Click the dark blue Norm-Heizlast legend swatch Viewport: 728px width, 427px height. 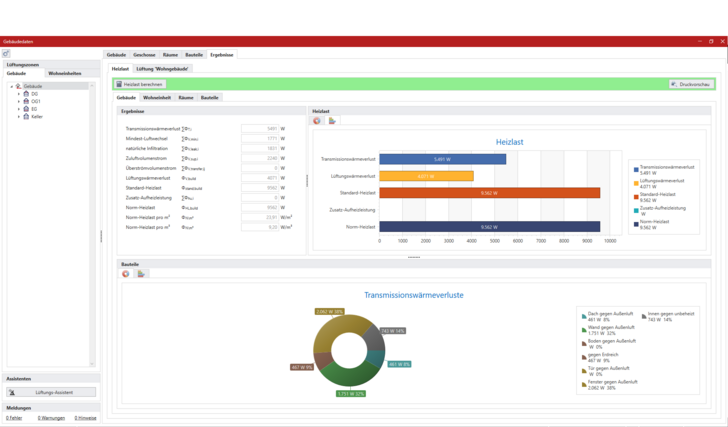(x=636, y=225)
